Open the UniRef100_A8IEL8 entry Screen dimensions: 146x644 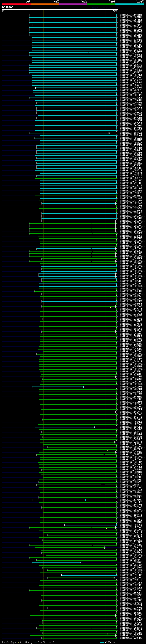pyautogui.click(x=131, y=450)
